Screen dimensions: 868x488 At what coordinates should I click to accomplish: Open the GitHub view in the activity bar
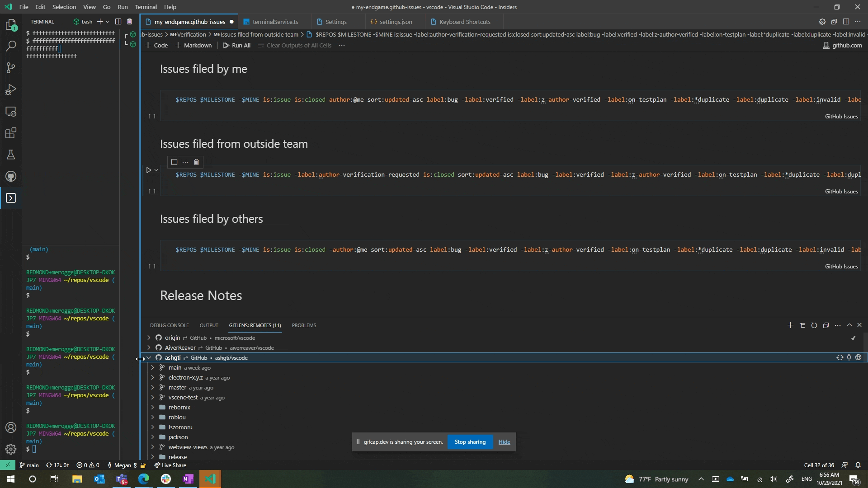coord(11,176)
